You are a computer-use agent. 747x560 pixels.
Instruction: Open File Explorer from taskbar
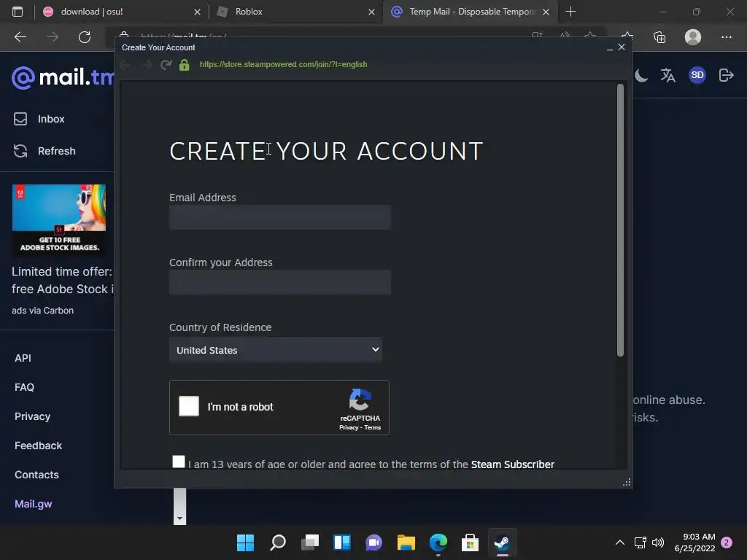click(x=406, y=542)
